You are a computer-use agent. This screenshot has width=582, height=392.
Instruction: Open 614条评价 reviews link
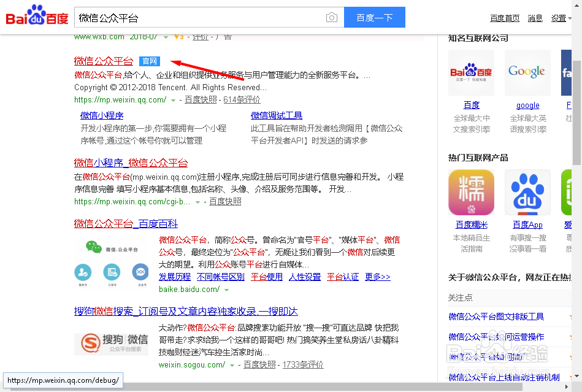(242, 99)
